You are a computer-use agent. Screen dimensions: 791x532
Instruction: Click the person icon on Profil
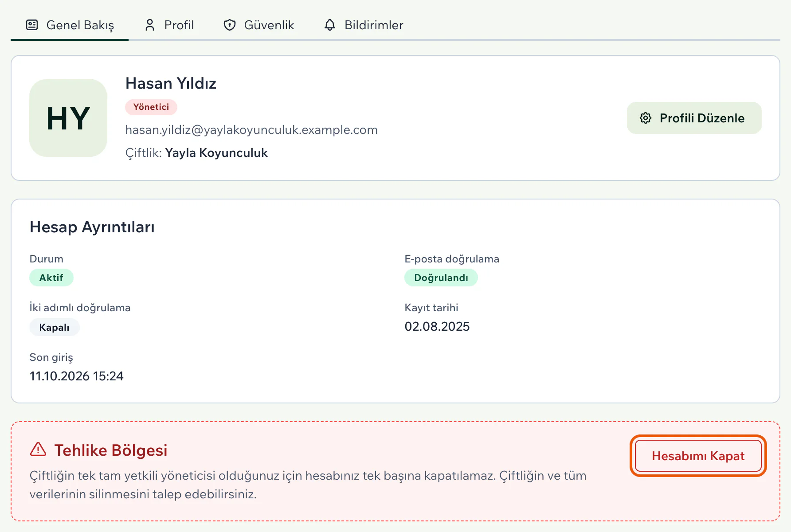pyautogui.click(x=150, y=25)
